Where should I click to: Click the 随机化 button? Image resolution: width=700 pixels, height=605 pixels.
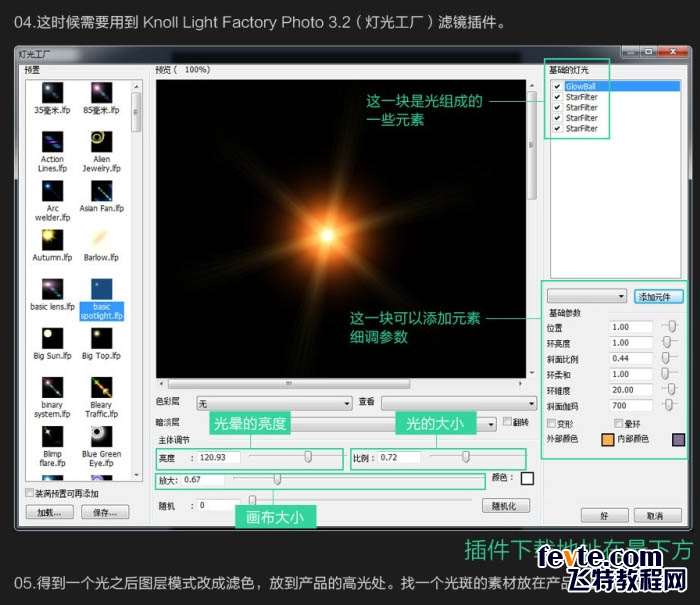point(506,506)
